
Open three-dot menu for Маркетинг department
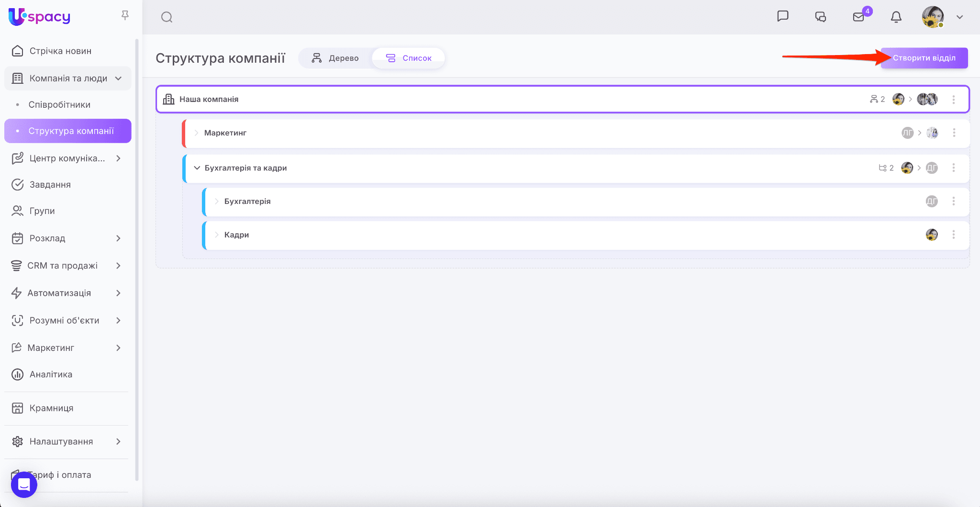point(954,133)
